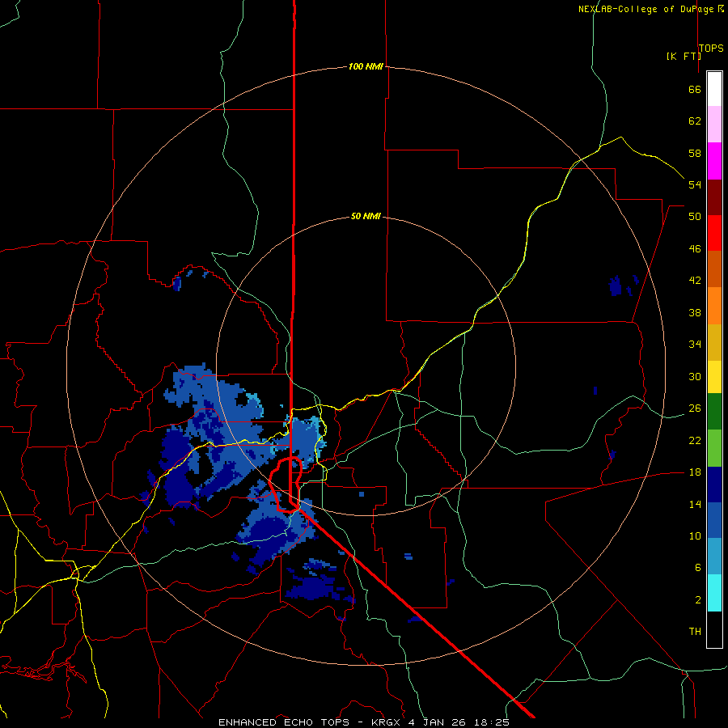Select the yellow legend color swatch
This screenshot has width=728, height=728.
[x=714, y=377]
